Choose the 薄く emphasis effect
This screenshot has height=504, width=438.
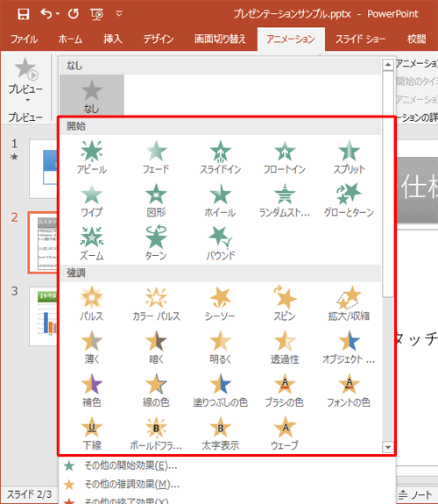coord(92,347)
